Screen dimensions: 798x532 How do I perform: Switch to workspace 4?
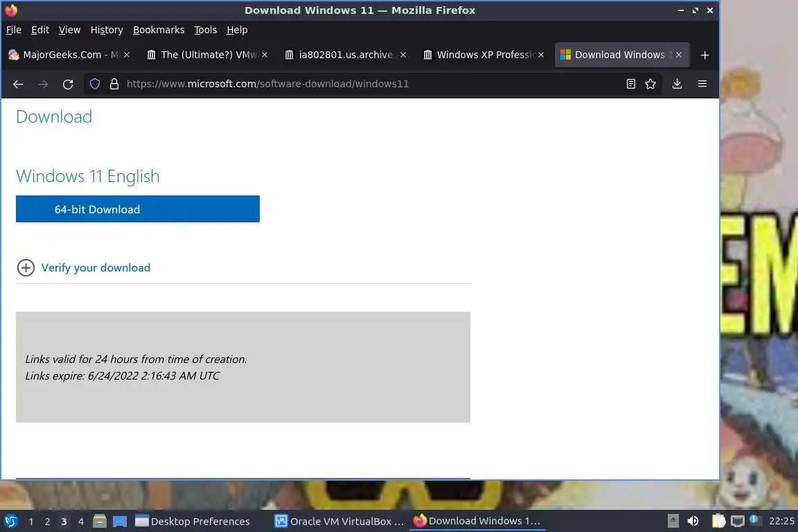[x=80, y=522]
